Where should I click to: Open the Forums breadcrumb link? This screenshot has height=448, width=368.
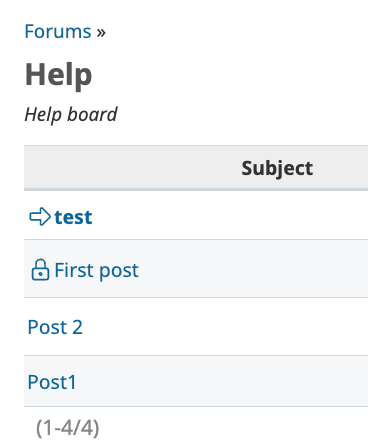pos(58,32)
